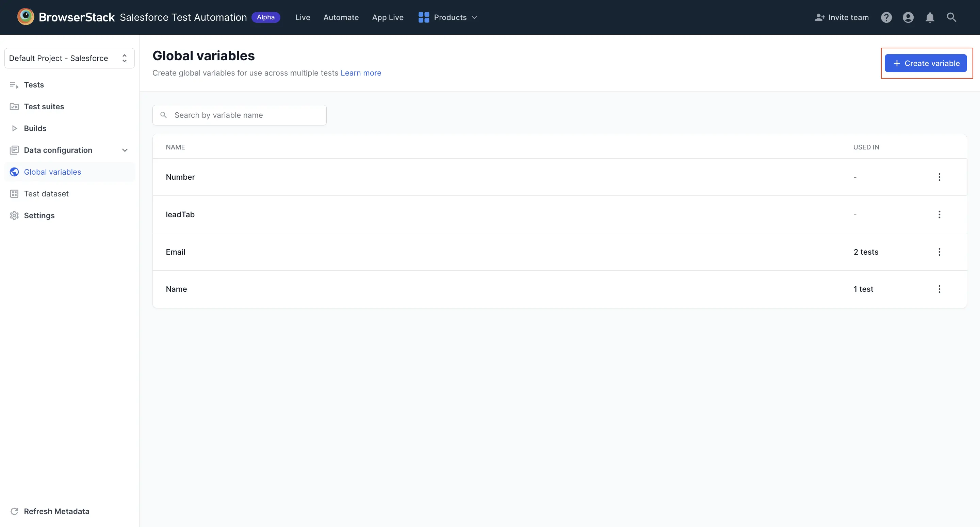Screen dimensions: 980x527
Task: Open the actions menu for the Email variable
Action: click(x=940, y=252)
